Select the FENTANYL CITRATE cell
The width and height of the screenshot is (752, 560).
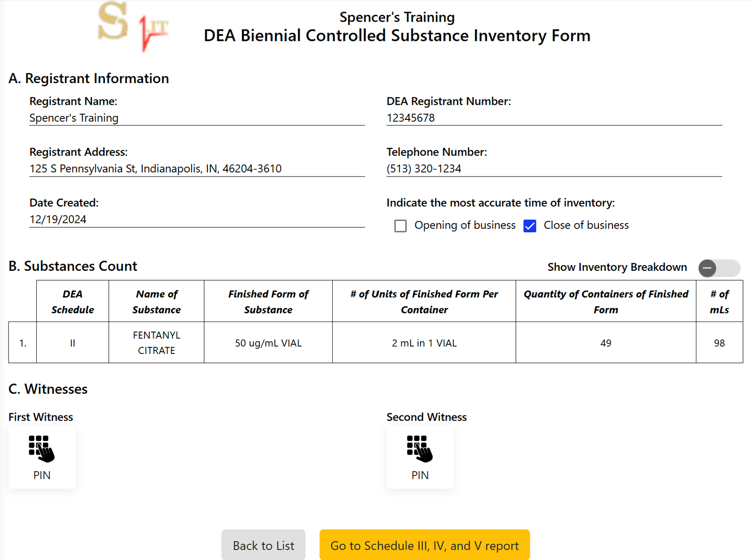tap(156, 343)
